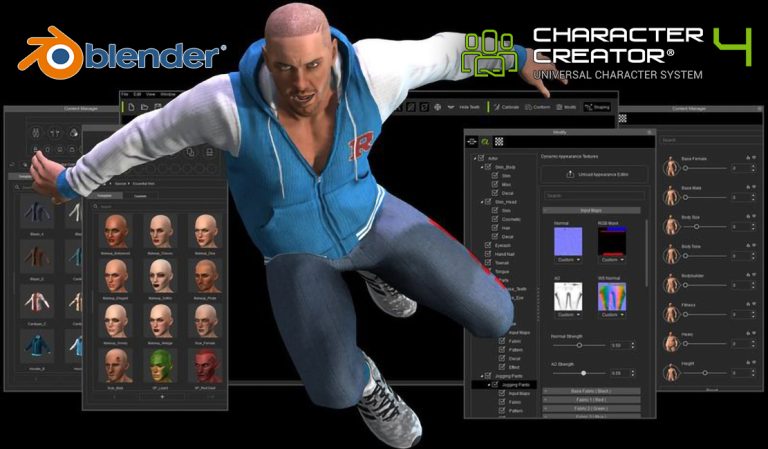
Task: Toggle the Skin_Body checkbox
Action: pos(488,167)
